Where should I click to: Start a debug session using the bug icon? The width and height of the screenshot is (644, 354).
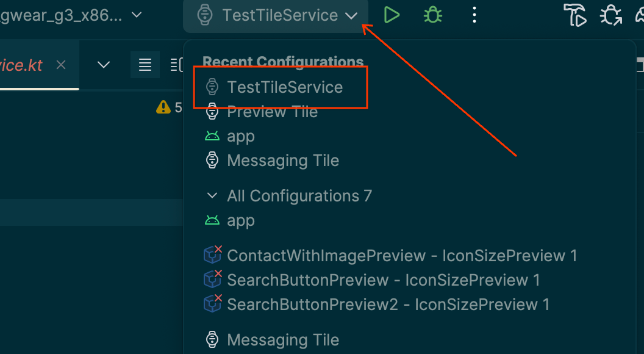432,15
